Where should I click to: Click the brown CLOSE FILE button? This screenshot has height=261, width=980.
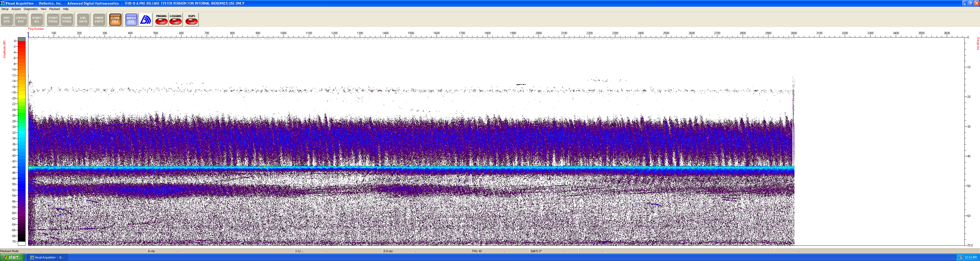coord(115,20)
